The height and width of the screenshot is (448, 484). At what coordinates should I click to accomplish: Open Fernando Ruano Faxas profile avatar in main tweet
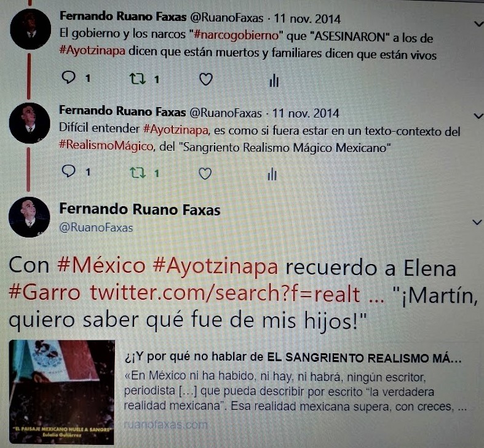pyautogui.click(x=30, y=217)
